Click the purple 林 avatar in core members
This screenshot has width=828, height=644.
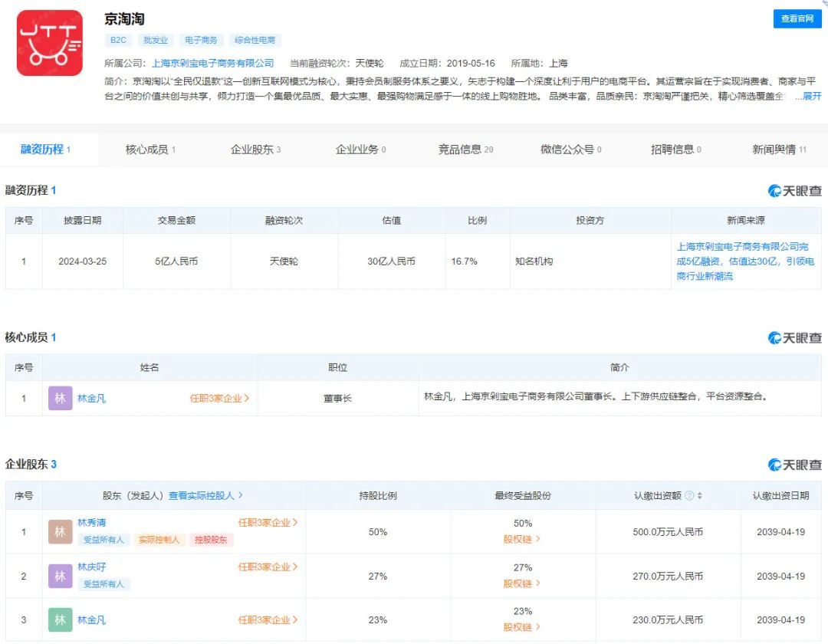(x=61, y=398)
